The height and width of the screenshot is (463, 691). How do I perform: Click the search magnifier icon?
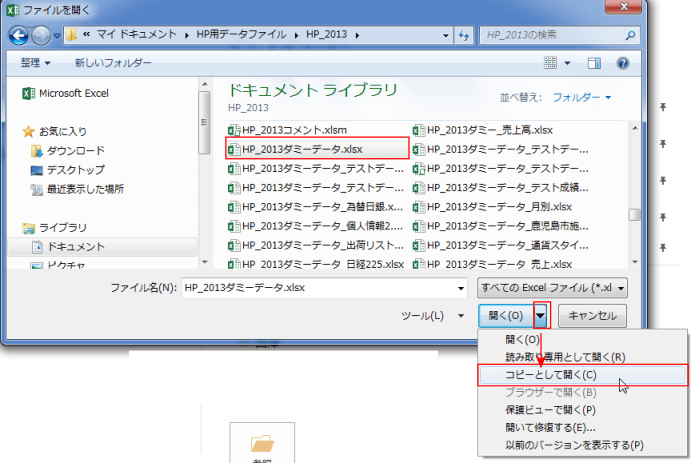pos(630,35)
